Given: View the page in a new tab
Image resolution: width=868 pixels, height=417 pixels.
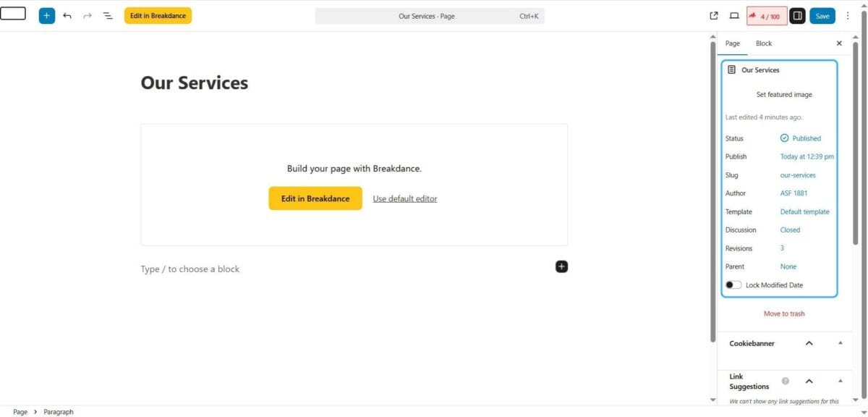Looking at the screenshot, I should [x=713, y=15].
